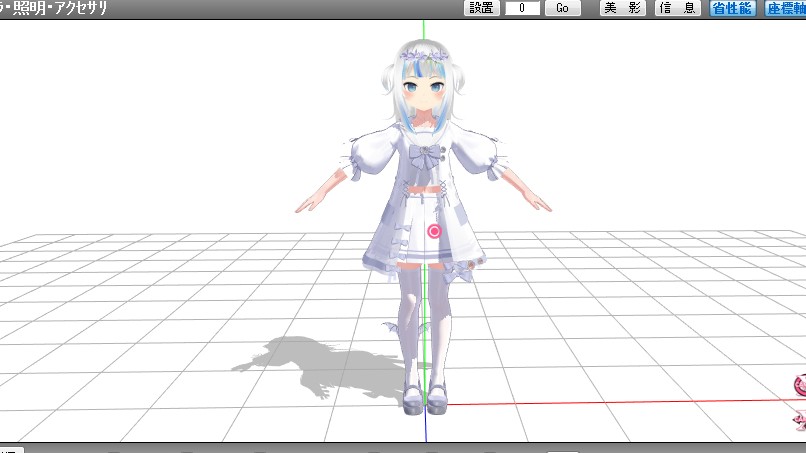806x453 pixels.
Task: Toggle the 座標軸 coordinate axis display
Action: (786, 8)
